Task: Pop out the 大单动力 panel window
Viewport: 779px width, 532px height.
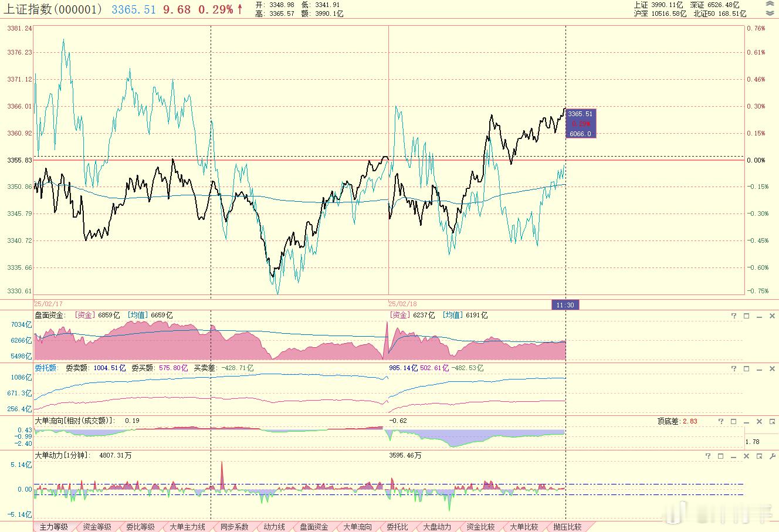Action: [x=760, y=456]
